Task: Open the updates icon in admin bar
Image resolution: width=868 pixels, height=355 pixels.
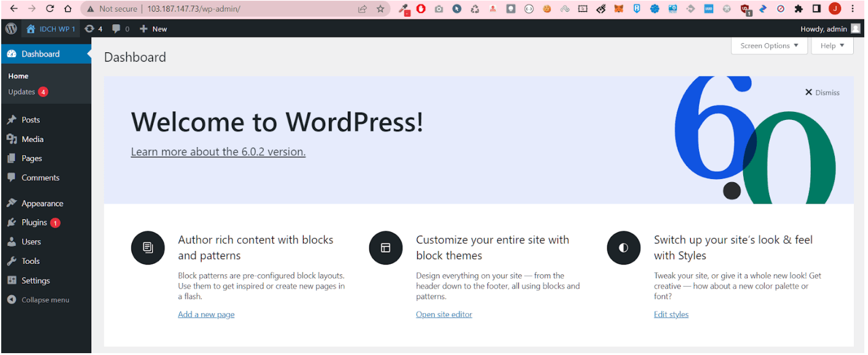Action: tap(90, 29)
